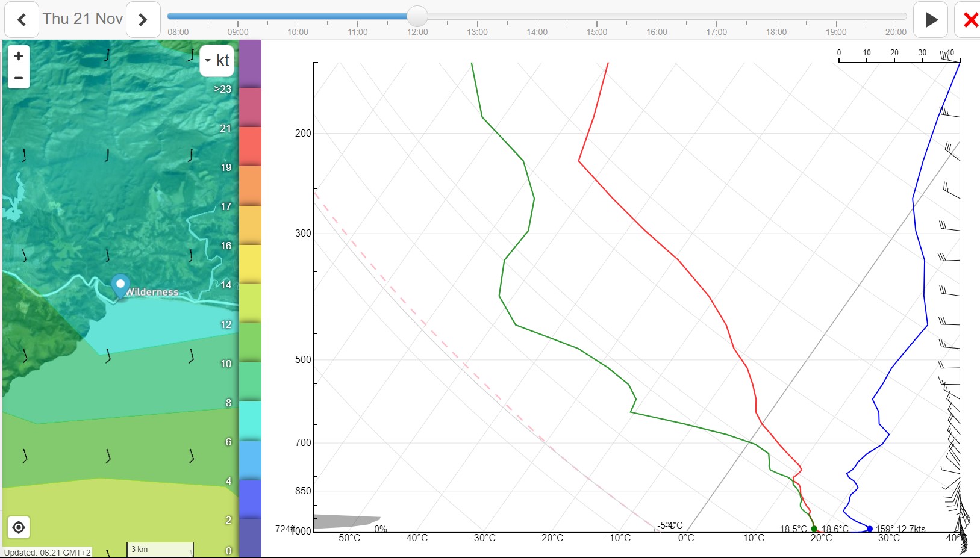Start the forecast time animation

point(931,20)
